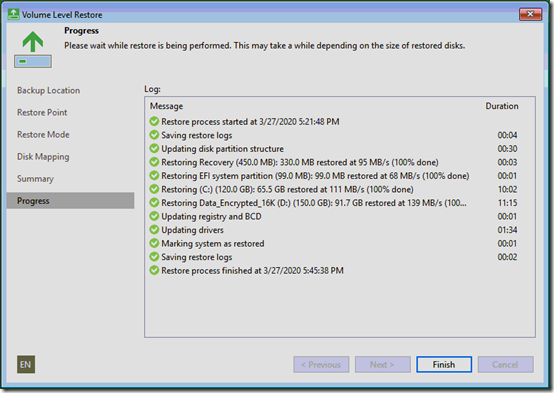This screenshot has height=393, width=554.
Task: Select 'Restoring EFI system partition' log entry
Action: (x=315, y=176)
